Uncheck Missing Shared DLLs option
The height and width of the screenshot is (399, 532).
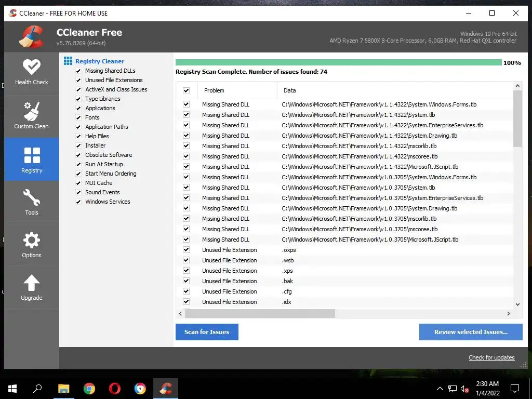point(78,71)
